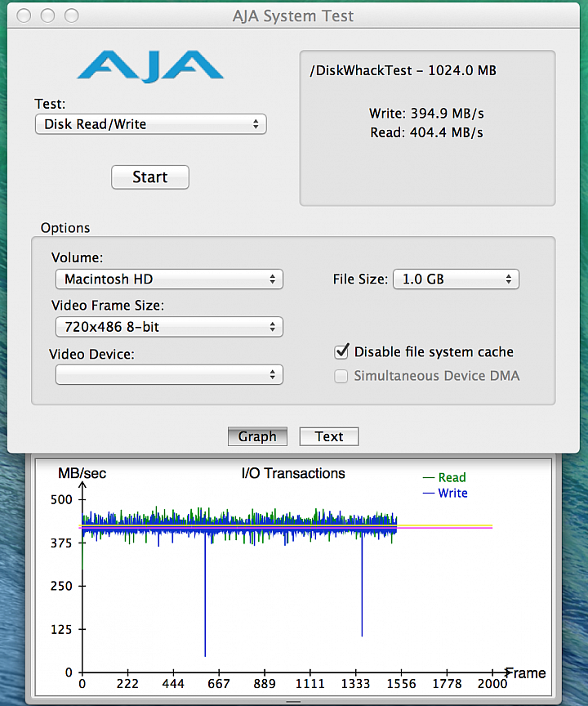Open the File Size dropdown
Image resolution: width=588 pixels, height=706 pixels.
457,279
